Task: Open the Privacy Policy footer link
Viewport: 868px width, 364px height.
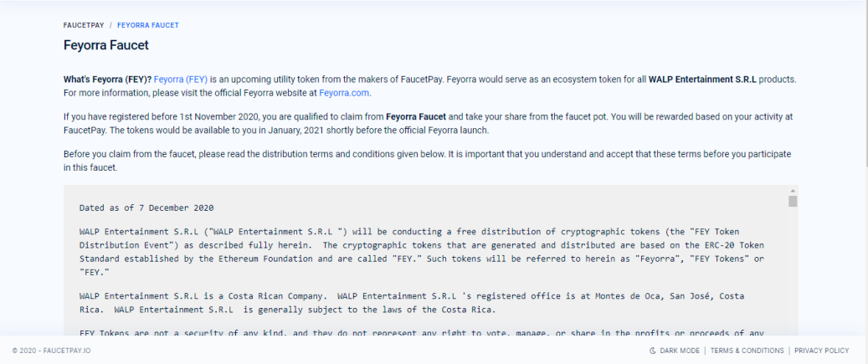Action: click(x=821, y=351)
